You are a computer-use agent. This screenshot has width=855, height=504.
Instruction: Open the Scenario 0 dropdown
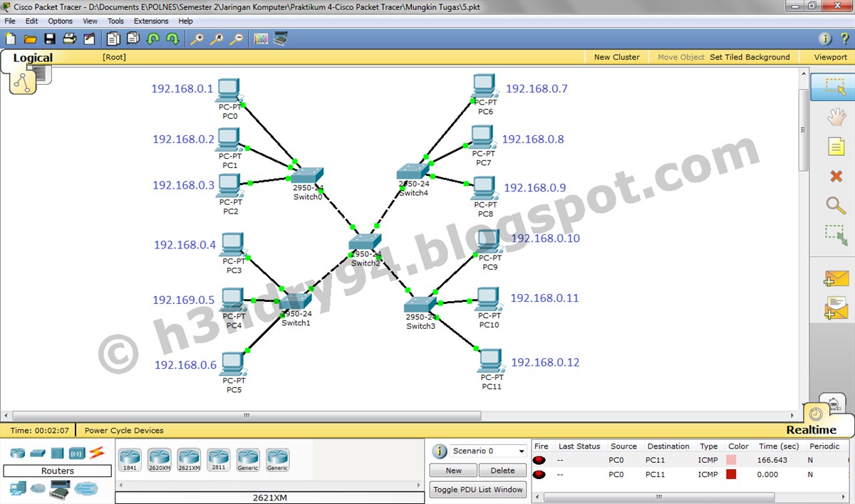click(x=521, y=451)
